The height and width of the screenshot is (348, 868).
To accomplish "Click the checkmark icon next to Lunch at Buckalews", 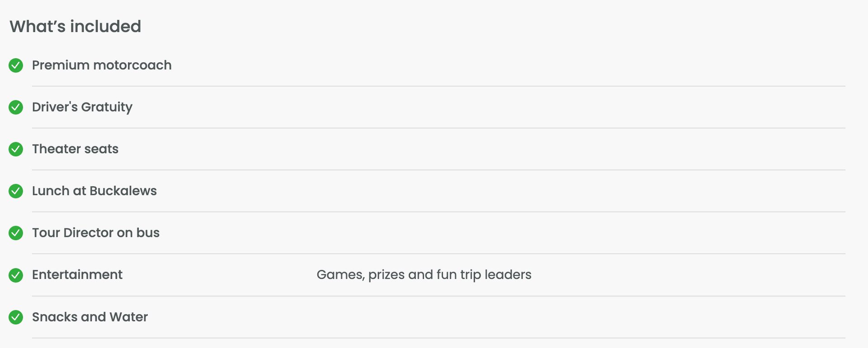I will pos(16,191).
